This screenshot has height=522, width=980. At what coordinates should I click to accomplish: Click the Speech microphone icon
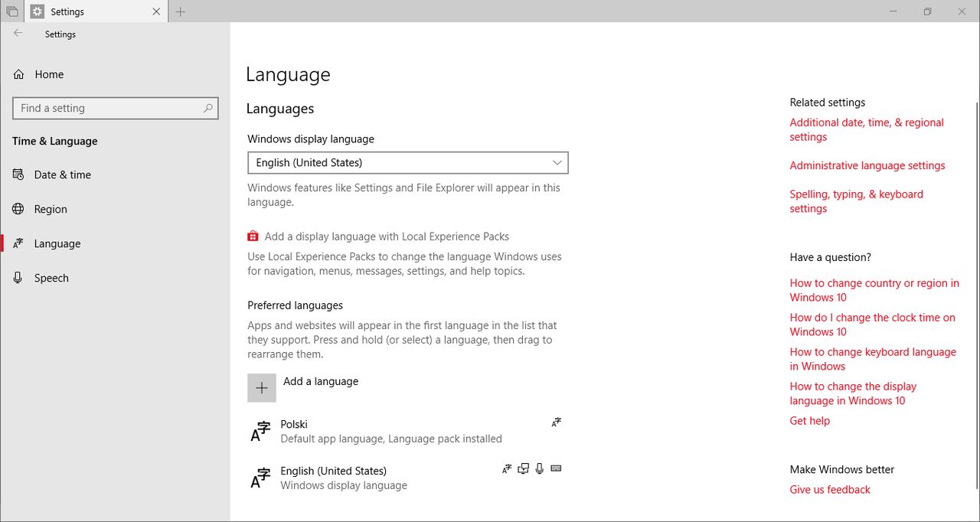18,278
